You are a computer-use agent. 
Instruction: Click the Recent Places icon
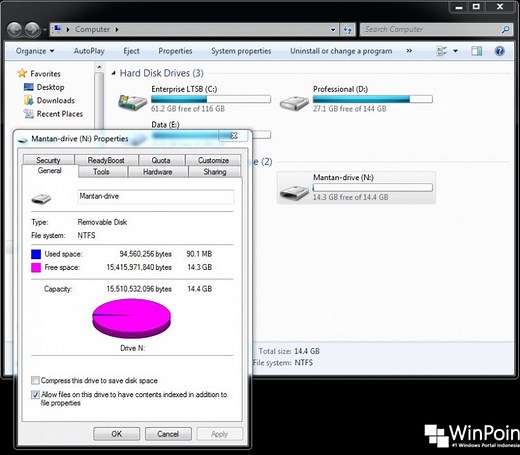(x=29, y=114)
